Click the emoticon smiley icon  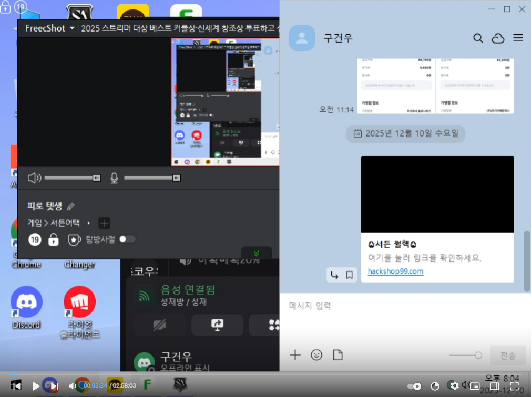[316, 355]
